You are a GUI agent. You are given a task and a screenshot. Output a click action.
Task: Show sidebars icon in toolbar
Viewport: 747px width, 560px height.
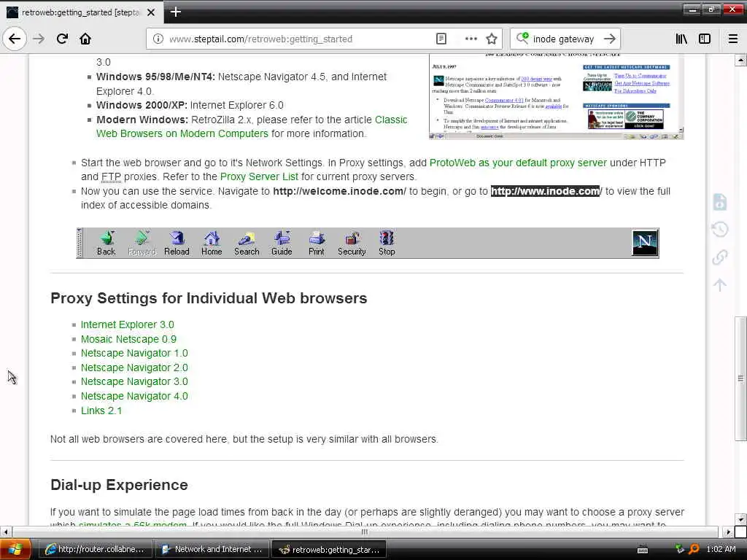point(705,39)
